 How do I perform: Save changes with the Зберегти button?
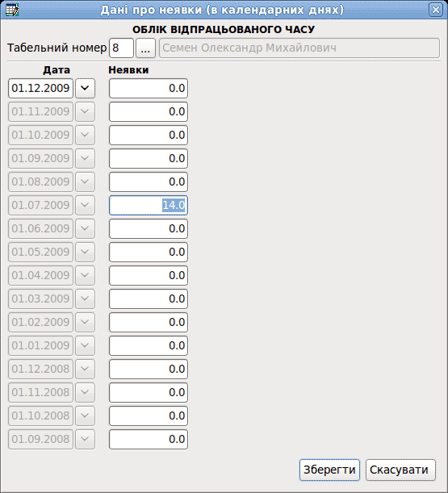(x=329, y=470)
